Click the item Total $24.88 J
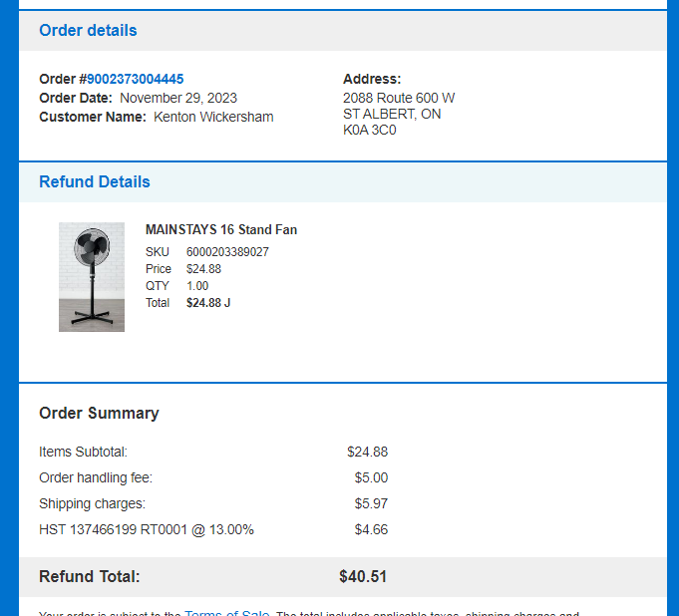Image resolution: width=679 pixels, height=616 pixels. (x=208, y=303)
